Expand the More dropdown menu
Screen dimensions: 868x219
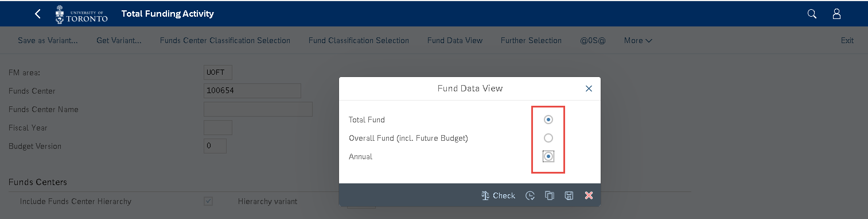[x=638, y=40]
